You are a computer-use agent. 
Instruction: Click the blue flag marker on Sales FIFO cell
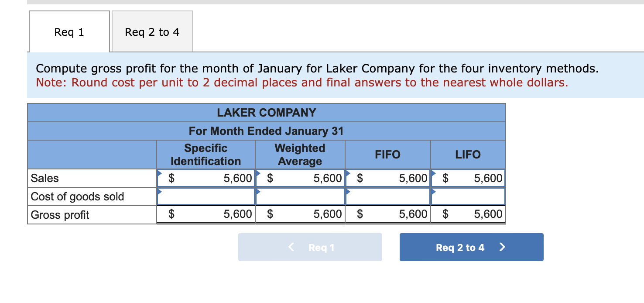tap(348, 173)
